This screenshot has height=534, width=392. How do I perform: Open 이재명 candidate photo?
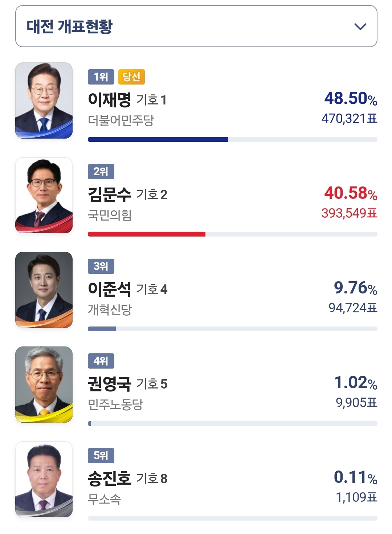click(44, 100)
